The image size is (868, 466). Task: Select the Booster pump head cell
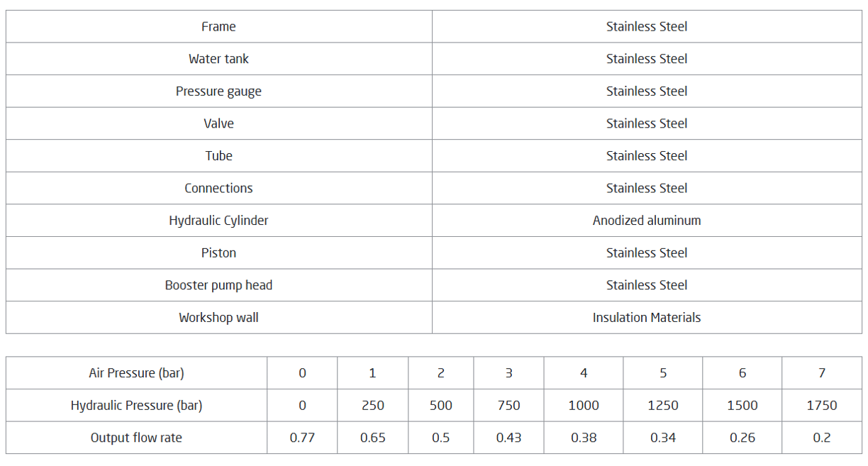point(218,285)
